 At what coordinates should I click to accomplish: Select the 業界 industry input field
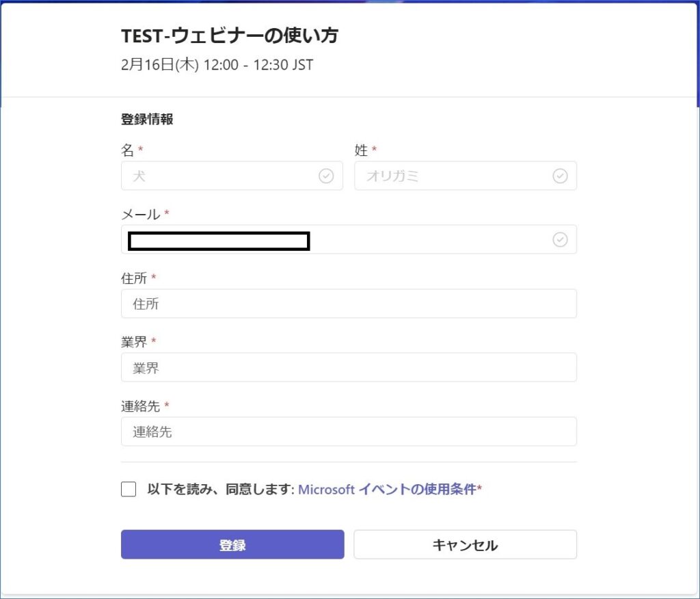349,367
